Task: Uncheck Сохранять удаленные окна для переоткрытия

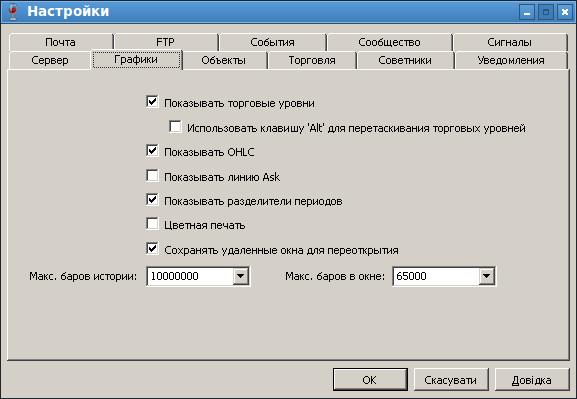Action: (152, 249)
